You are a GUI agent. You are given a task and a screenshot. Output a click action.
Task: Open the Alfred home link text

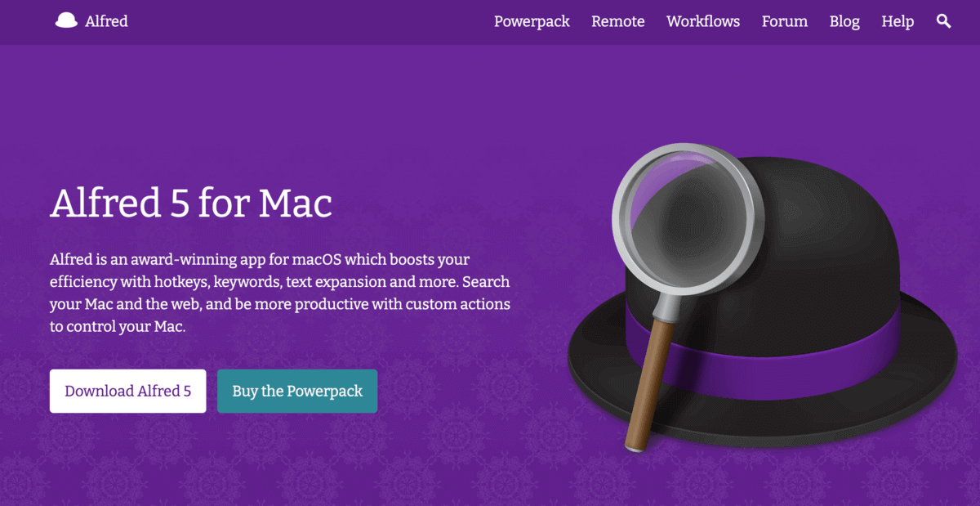click(x=106, y=21)
